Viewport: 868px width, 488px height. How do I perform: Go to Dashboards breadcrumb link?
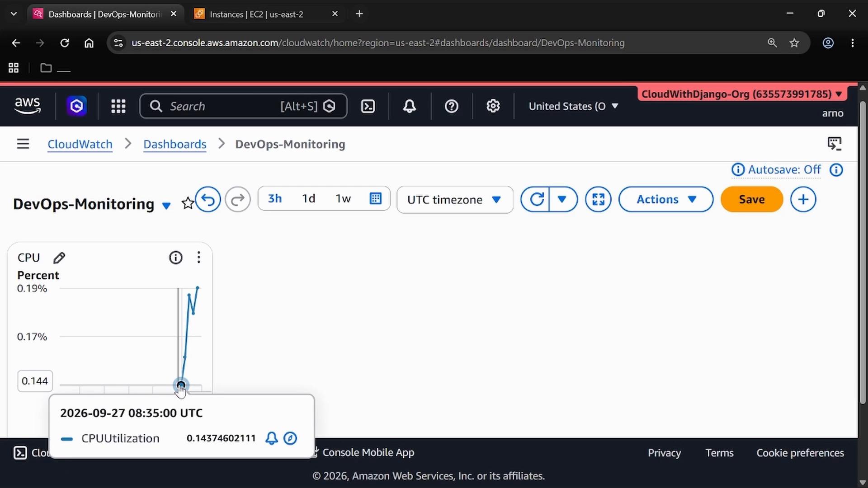coord(175,144)
